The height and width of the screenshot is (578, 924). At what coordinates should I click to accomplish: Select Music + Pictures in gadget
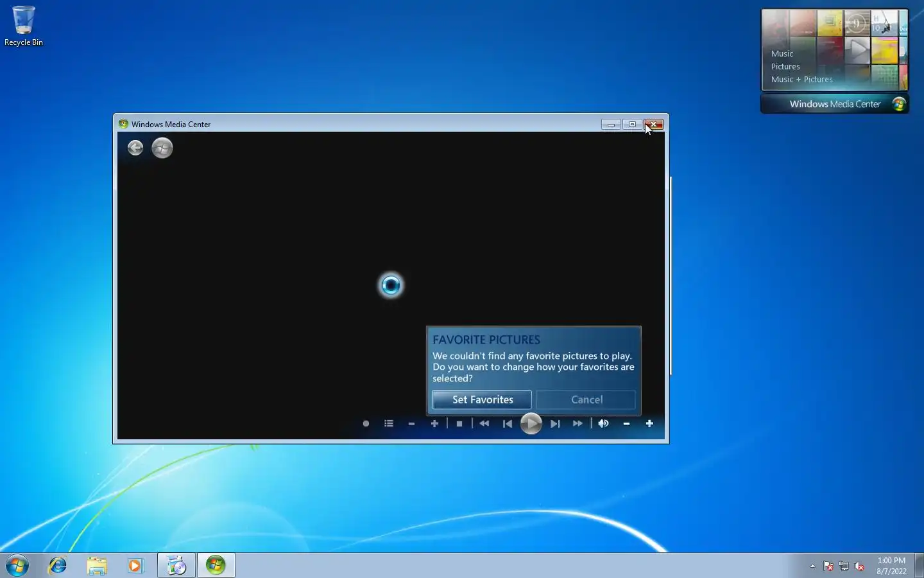click(x=801, y=80)
